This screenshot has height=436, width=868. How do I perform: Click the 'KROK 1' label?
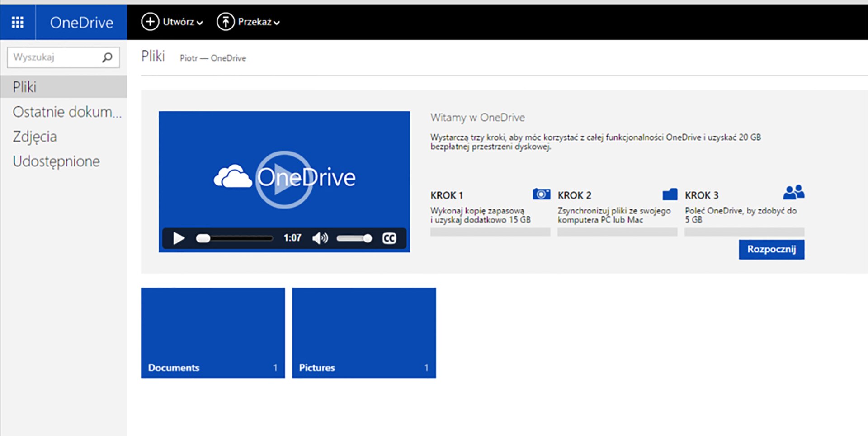coord(447,195)
